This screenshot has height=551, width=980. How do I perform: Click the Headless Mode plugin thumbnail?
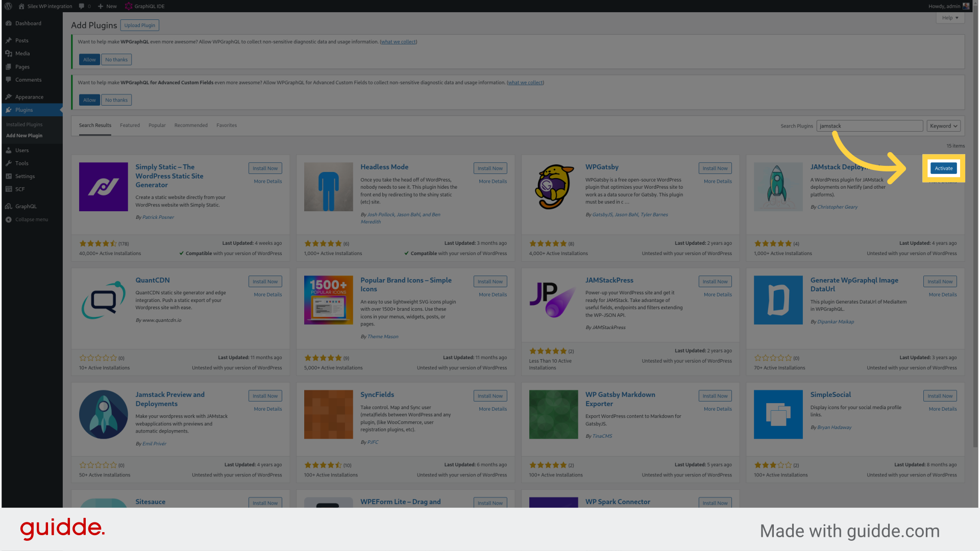coord(328,187)
